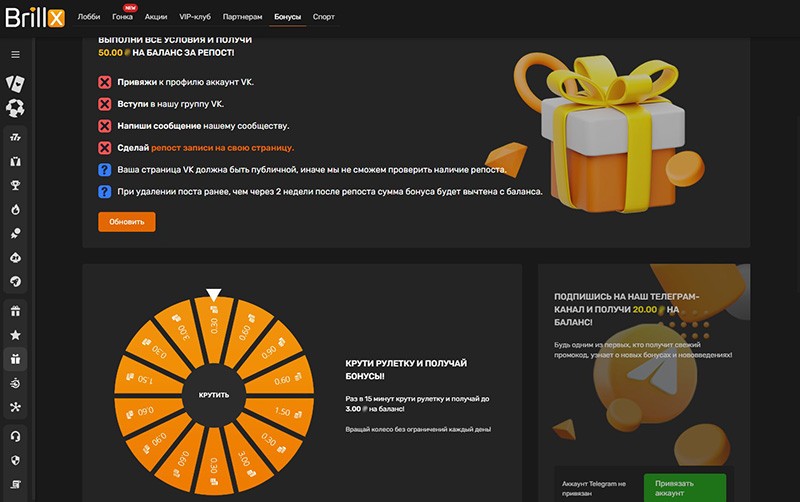Screen dimensions: 800x502
Task: Click the trophy icon in the sidebar
Action: click(x=15, y=185)
